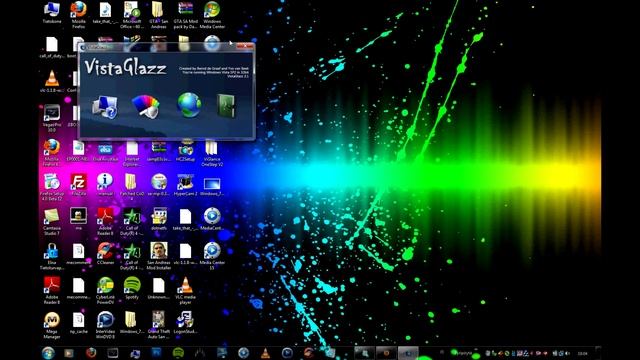Open the Firefox Setup 4.0 Beta 12 installer
The width and height of the screenshot is (640, 360).
coord(52,187)
